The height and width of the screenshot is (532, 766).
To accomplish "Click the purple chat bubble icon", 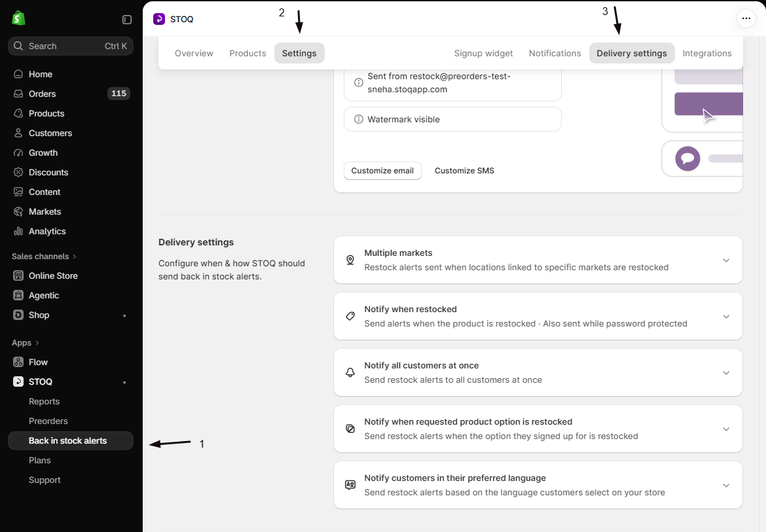I will (688, 158).
